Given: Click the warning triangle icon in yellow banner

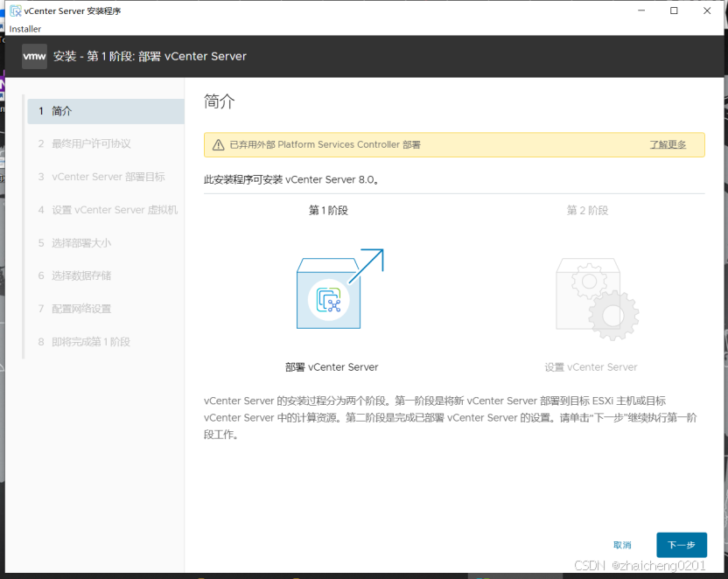Looking at the screenshot, I should [218, 145].
